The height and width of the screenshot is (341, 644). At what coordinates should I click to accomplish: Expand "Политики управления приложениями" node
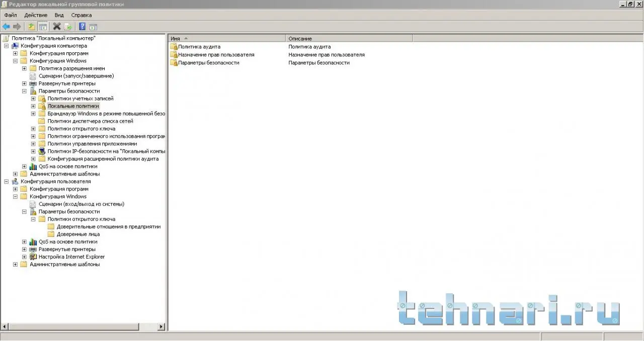pos(33,144)
